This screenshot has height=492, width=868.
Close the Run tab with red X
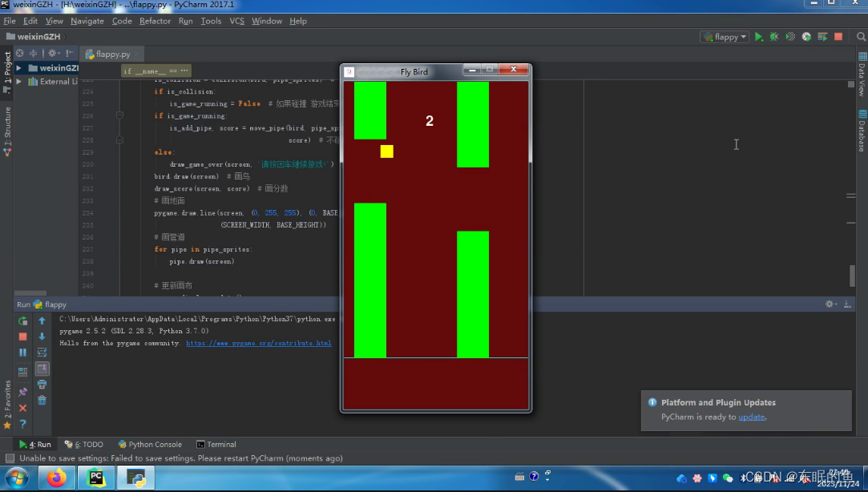click(22, 408)
